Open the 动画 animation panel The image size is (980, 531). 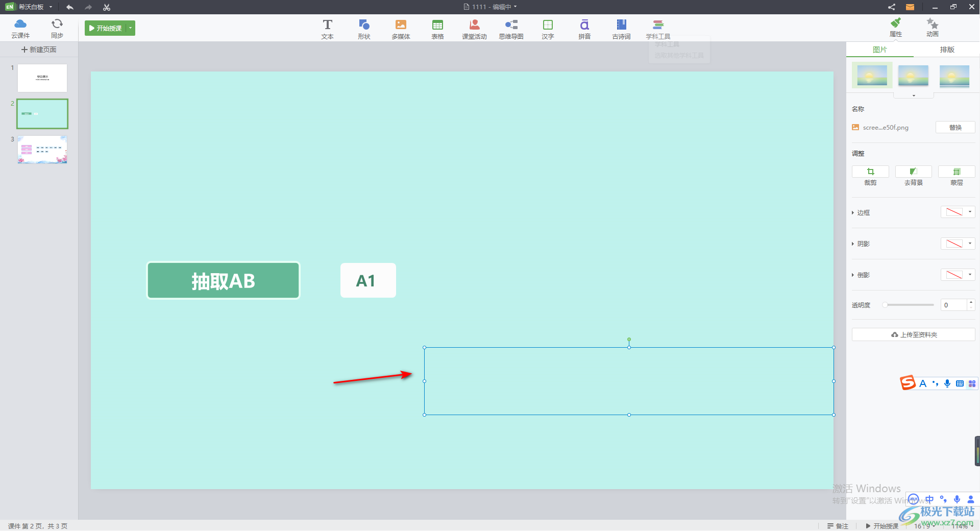(x=933, y=28)
